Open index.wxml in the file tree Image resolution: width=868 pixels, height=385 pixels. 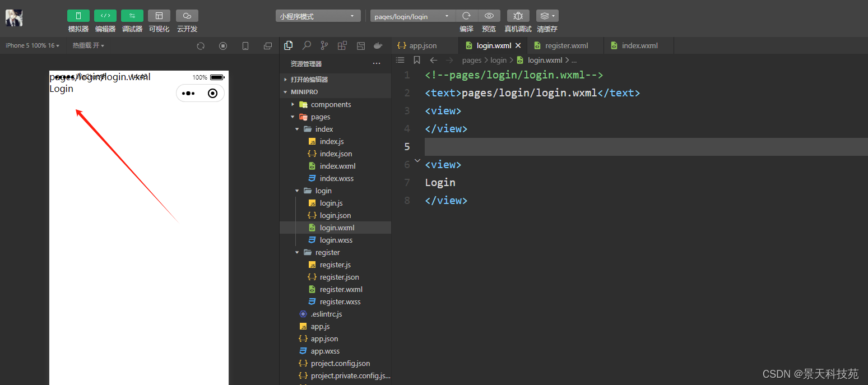pos(335,166)
